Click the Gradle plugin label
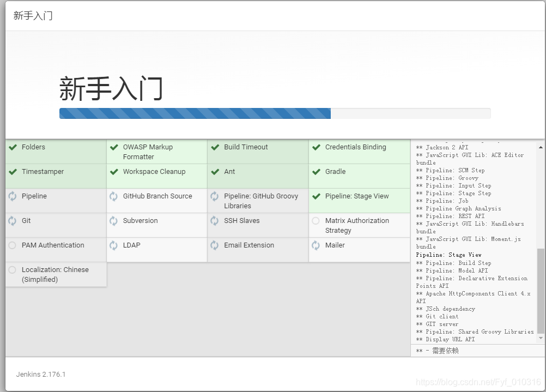 coord(335,171)
